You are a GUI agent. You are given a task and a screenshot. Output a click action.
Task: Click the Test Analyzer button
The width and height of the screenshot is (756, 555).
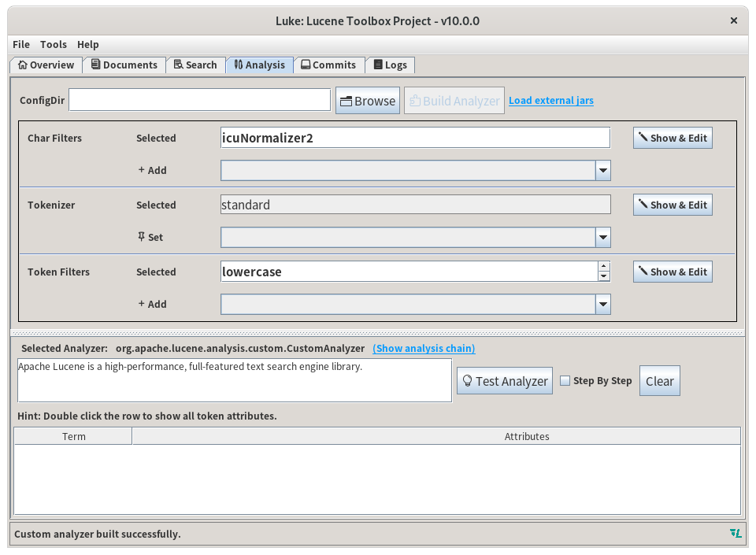(505, 381)
